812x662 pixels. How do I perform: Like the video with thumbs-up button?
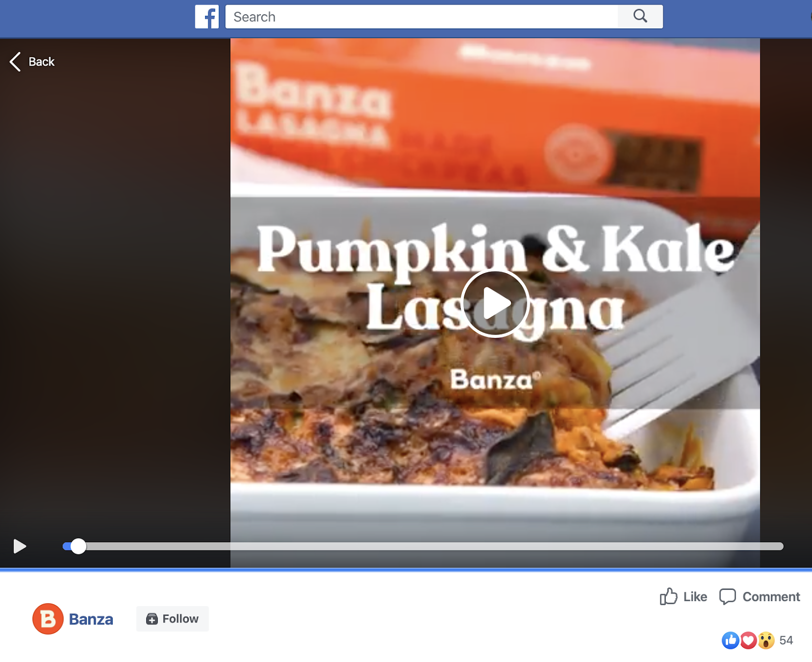683,597
